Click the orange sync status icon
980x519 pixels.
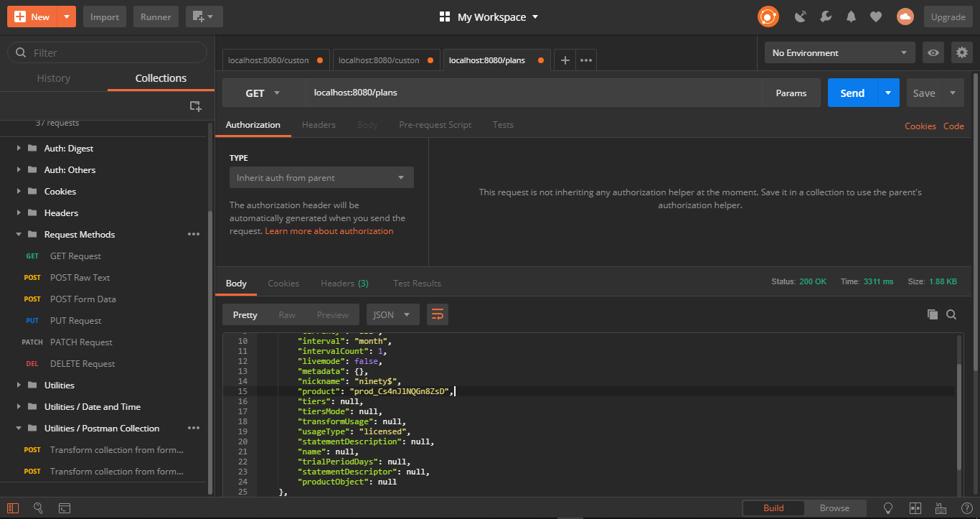(768, 17)
